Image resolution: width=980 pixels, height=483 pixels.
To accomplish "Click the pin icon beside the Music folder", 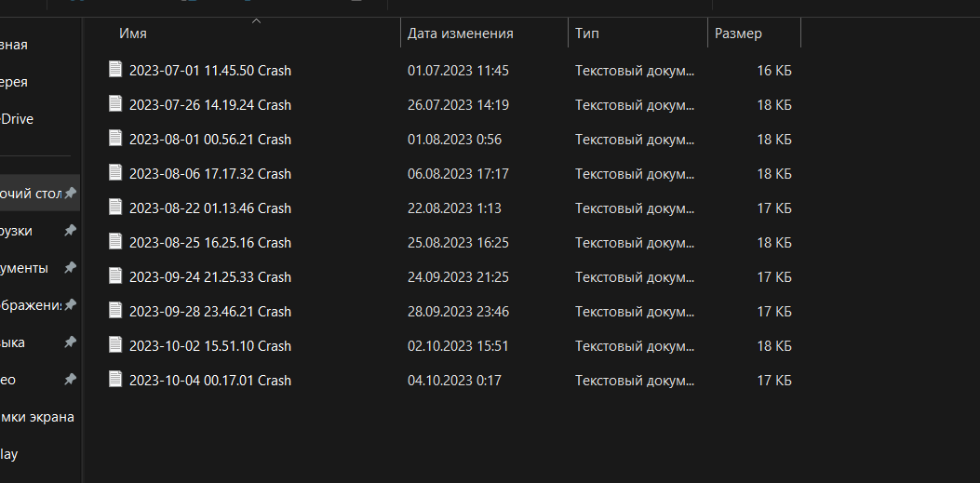I will 70,342.
